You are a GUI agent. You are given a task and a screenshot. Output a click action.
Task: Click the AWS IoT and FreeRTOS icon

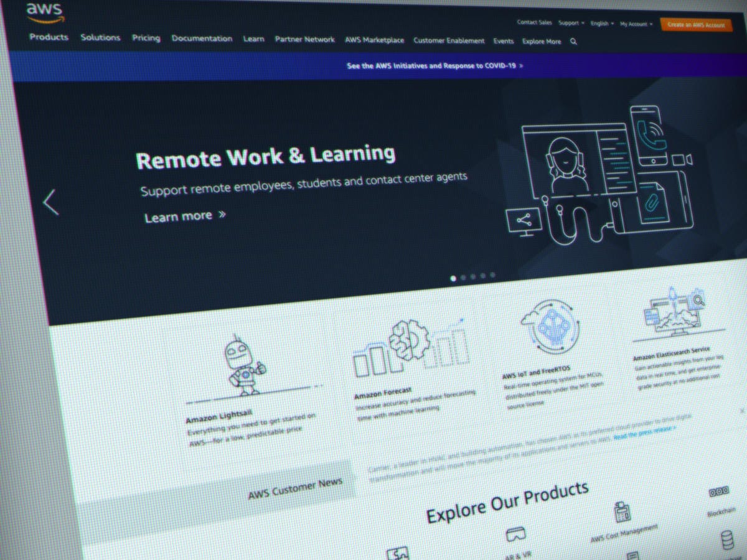[x=550, y=327]
